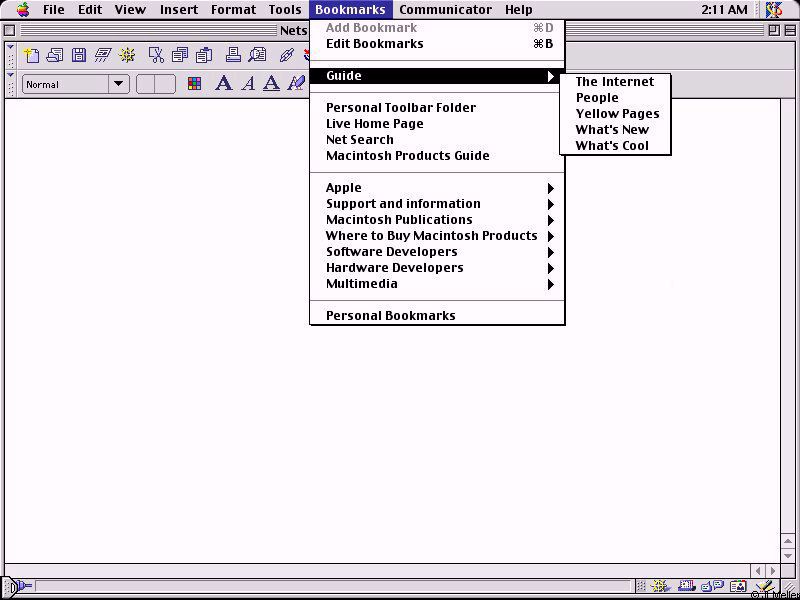Toggle underline text formatting
This screenshot has width=800, height=600.
tap(271, 84)
